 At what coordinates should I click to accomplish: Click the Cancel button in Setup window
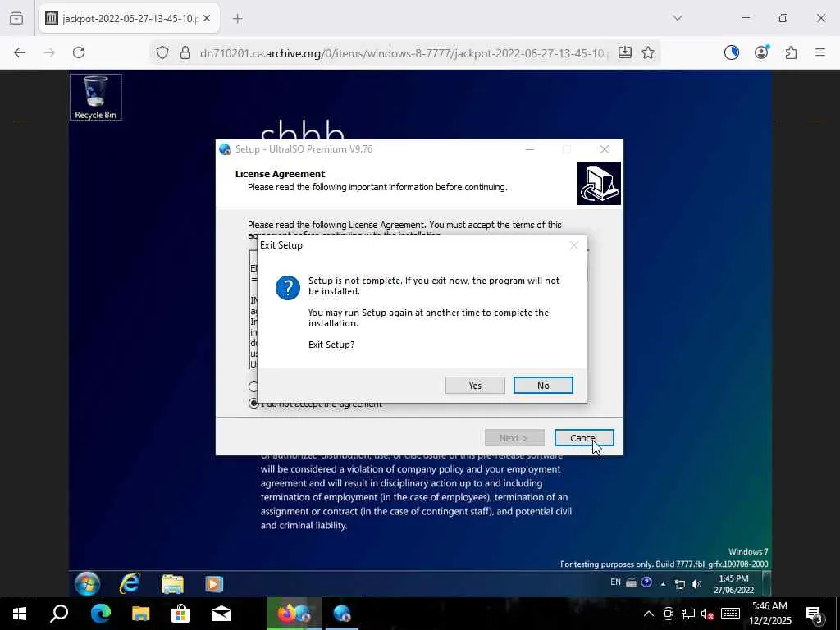point(583,438)
